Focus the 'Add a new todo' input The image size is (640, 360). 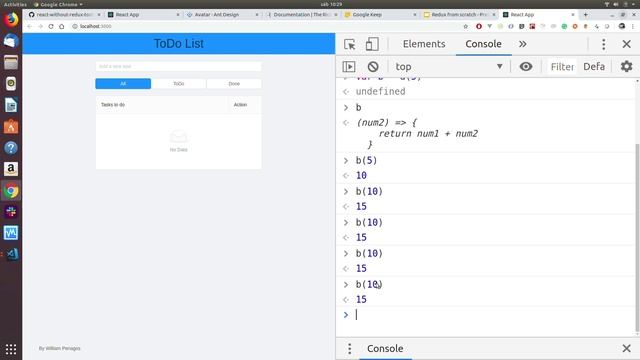click(x=178, y=67)
